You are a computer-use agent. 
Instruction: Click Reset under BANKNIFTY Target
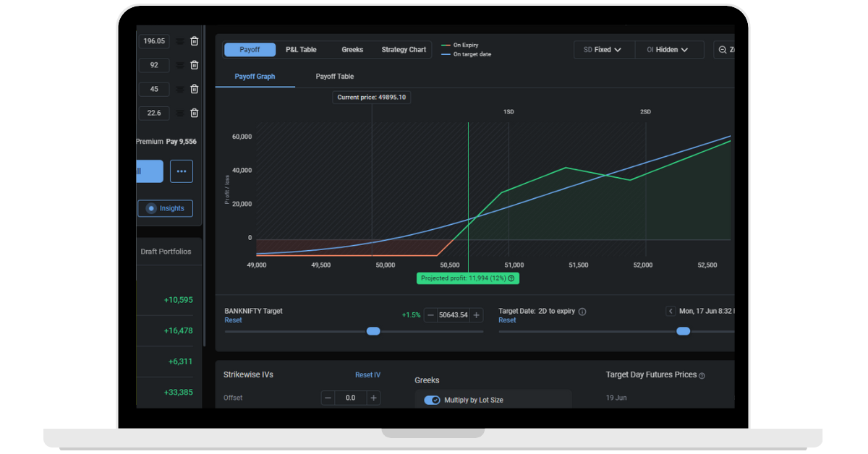click(233, 320)
